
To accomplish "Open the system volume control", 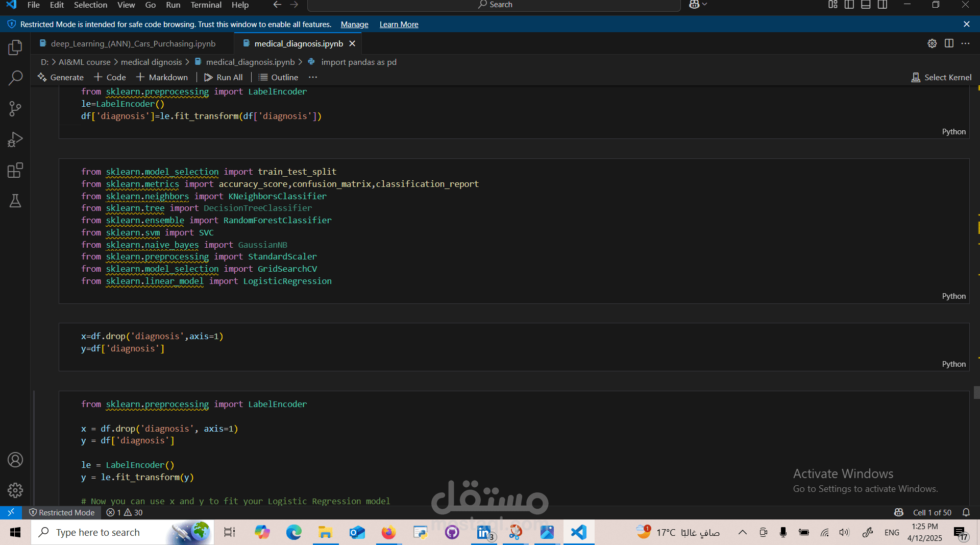I will tap(844, 532).
